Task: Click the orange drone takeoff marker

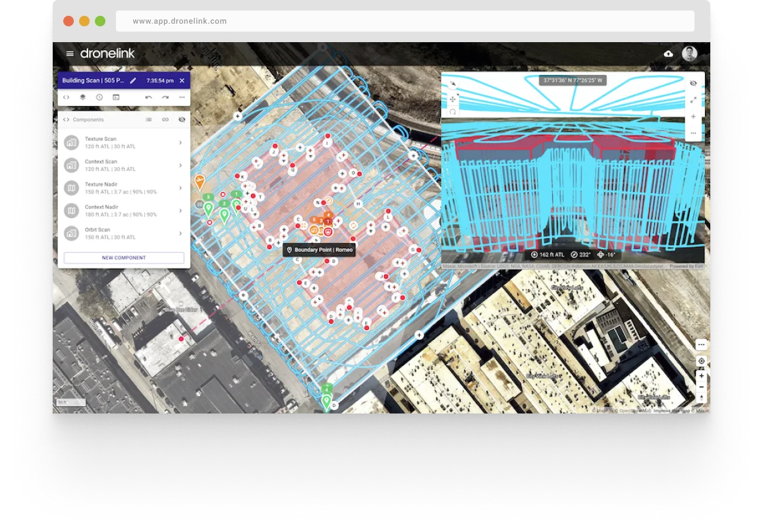Action: 200,182
